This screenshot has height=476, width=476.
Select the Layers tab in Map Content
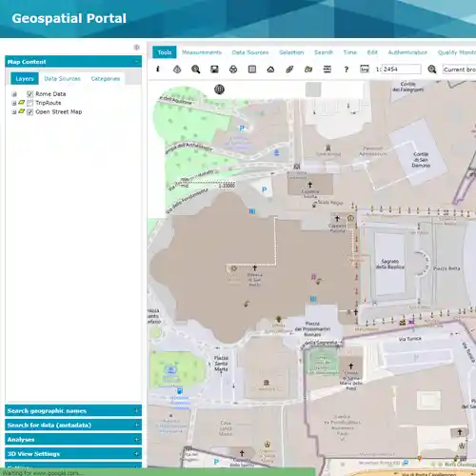click(x=25, y=79)
